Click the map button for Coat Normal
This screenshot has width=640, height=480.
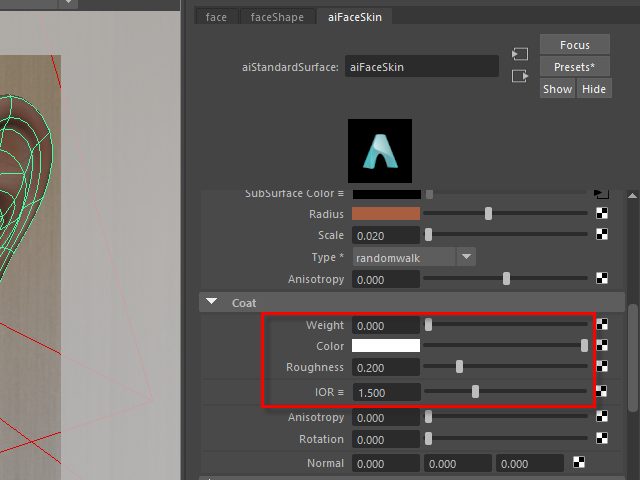point(579,462)
